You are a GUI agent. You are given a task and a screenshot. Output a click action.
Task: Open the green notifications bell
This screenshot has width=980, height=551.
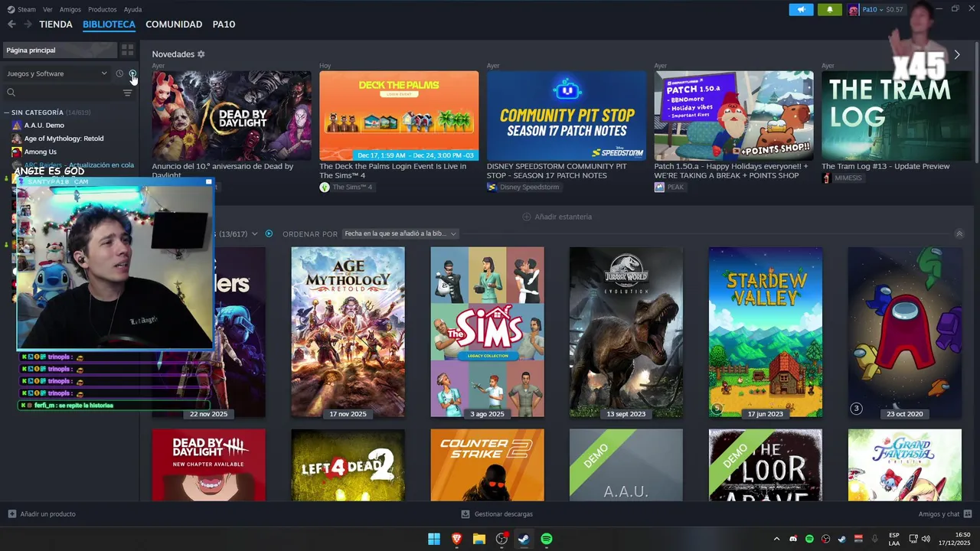(829, 9)
